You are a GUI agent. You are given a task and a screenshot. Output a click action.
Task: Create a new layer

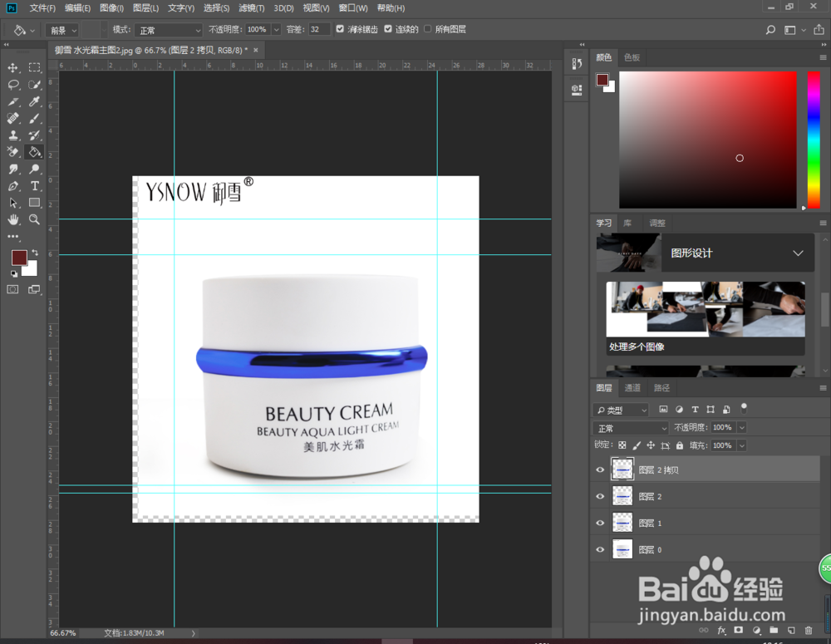click(791, 630)
